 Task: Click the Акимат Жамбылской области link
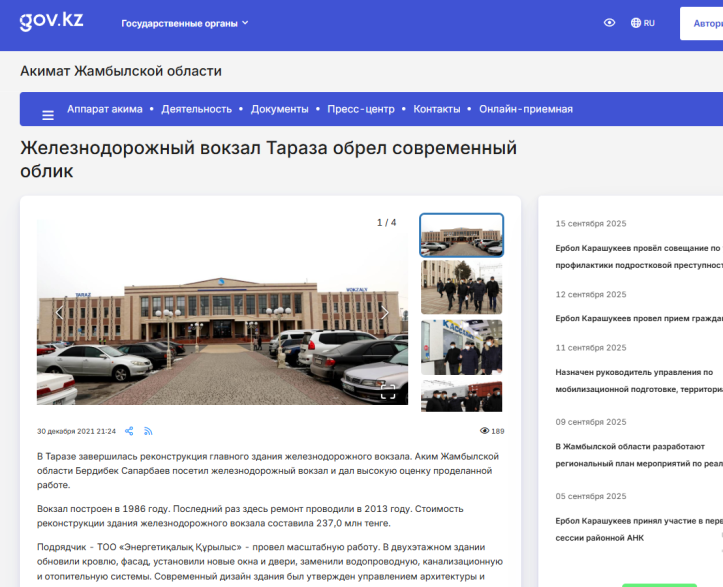coord(121,71)
